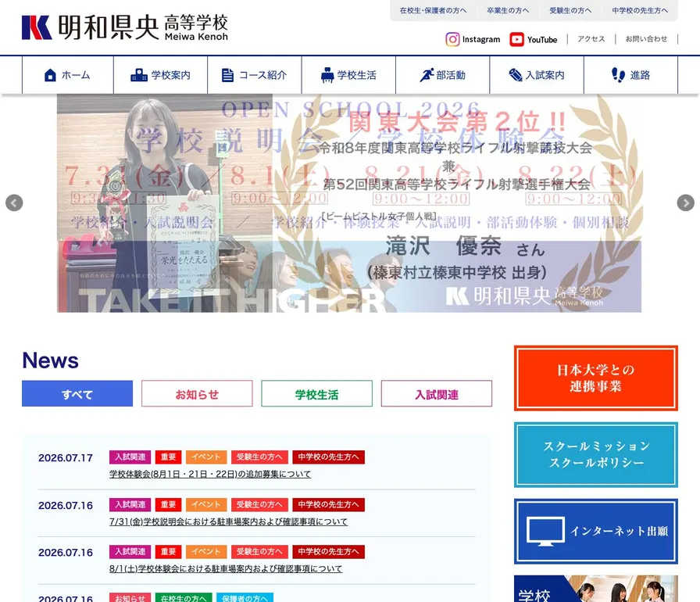The height and width of the screenshot is (602, 700).
Task: Click the school building icon beside 学校案内
Action: [139, 75]
